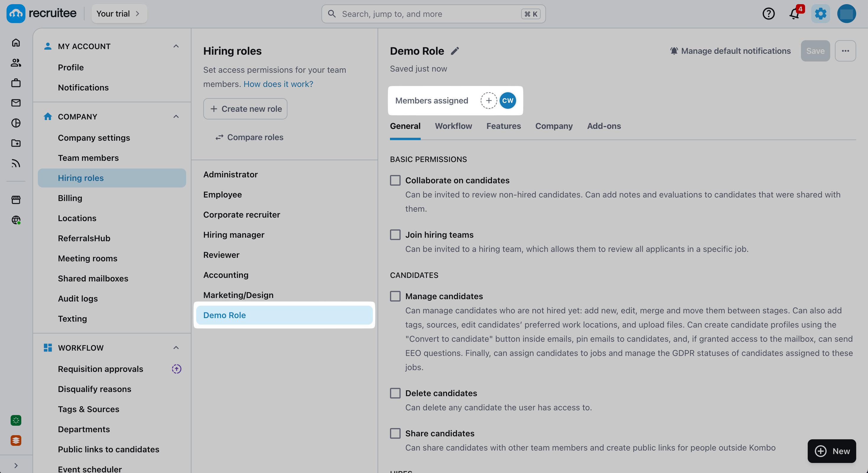Open the Add-ons tab
This screenshot has width=868, height=473.
point(604,126)
